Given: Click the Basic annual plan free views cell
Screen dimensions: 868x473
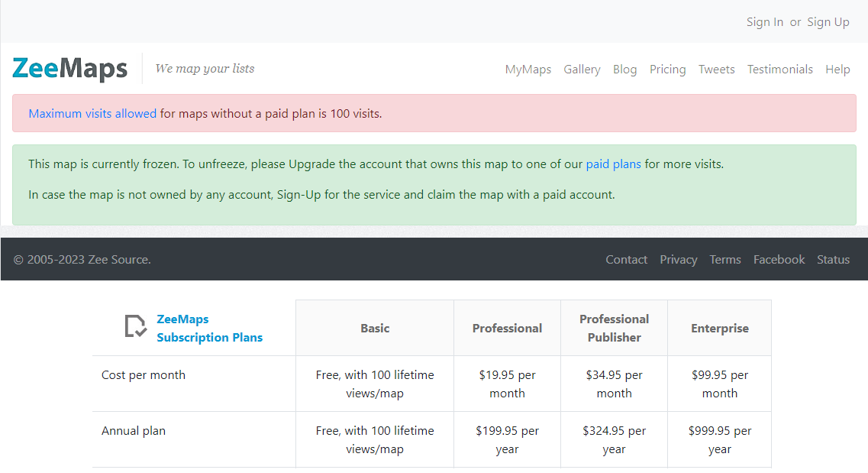Looking at the screenshot, I should [x=375, y=440].
